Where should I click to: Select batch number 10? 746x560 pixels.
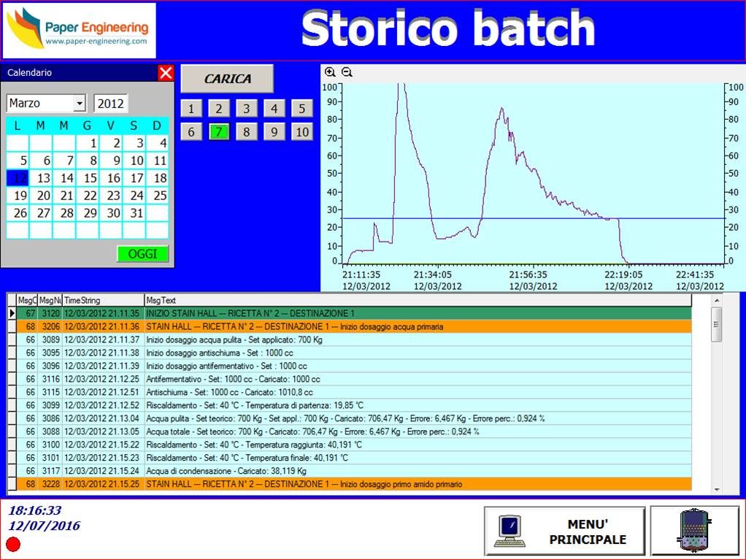302,131
